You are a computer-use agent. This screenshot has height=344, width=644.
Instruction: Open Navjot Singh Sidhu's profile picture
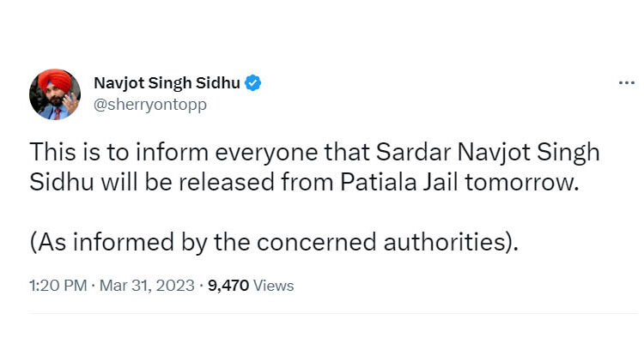(x=55, y=94)
